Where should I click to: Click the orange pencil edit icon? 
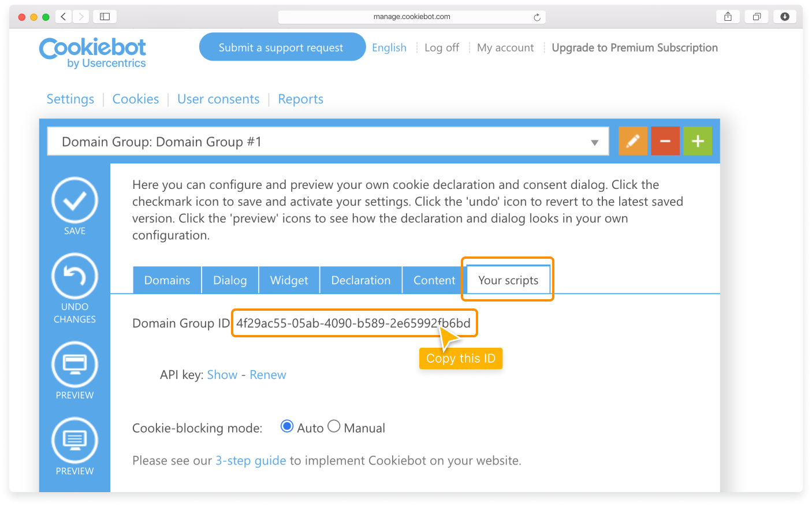633,141
